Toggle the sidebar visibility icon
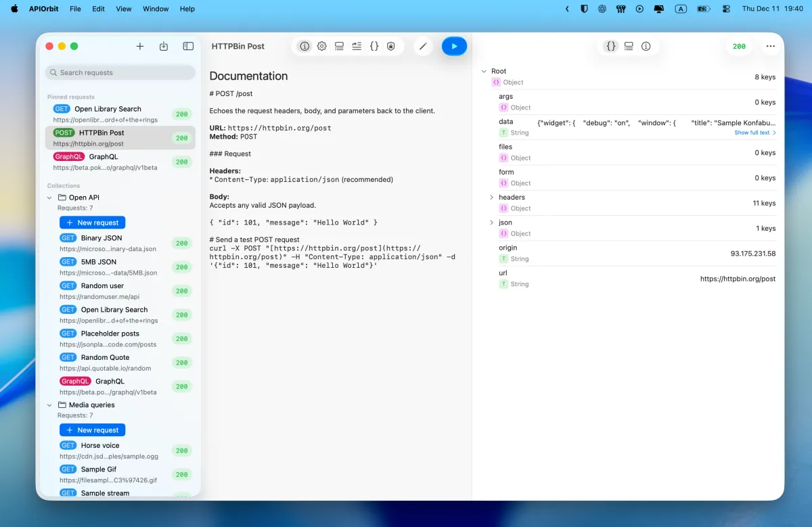The image size is (812, 527). (187, 46)
